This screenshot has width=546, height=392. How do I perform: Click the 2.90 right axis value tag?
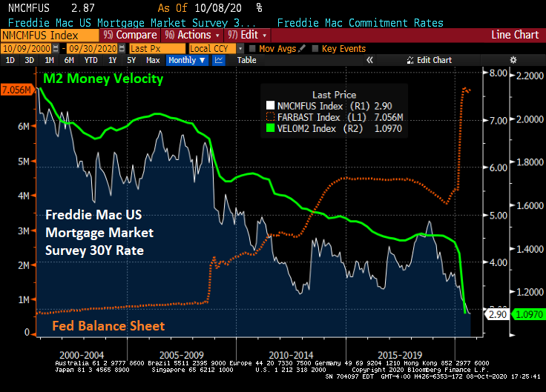pos(497,314)
